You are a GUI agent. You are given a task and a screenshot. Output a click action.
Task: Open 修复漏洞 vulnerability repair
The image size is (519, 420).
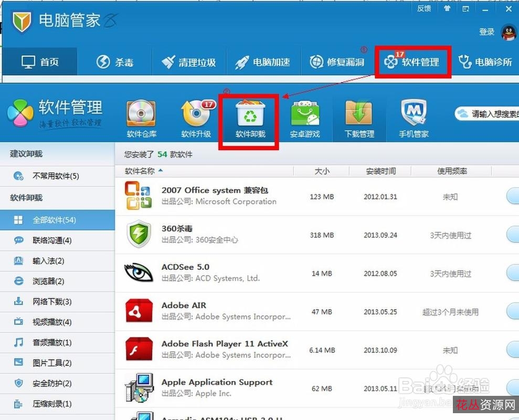[x=336, y=61]
